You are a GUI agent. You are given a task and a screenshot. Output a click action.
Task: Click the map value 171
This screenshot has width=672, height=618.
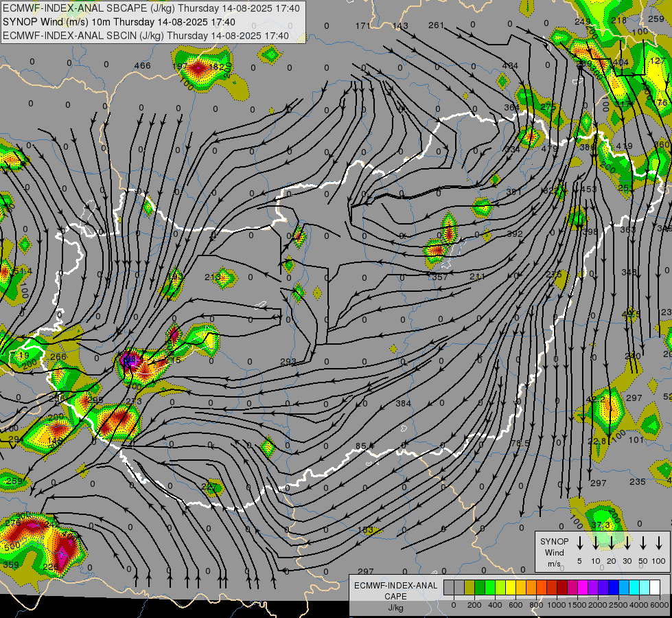click(362, 25)
